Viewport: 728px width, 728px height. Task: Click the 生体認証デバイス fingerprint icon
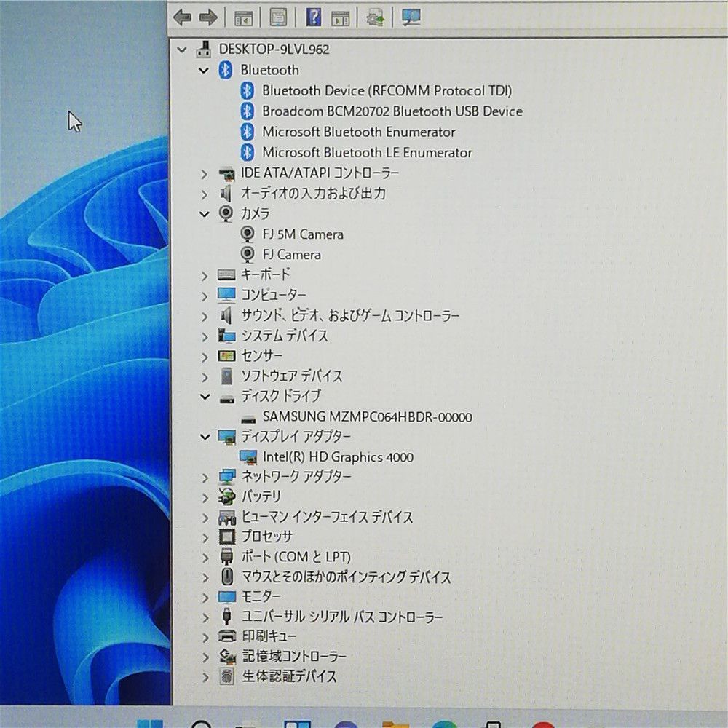pyautogui.click(x=227, y=676)
